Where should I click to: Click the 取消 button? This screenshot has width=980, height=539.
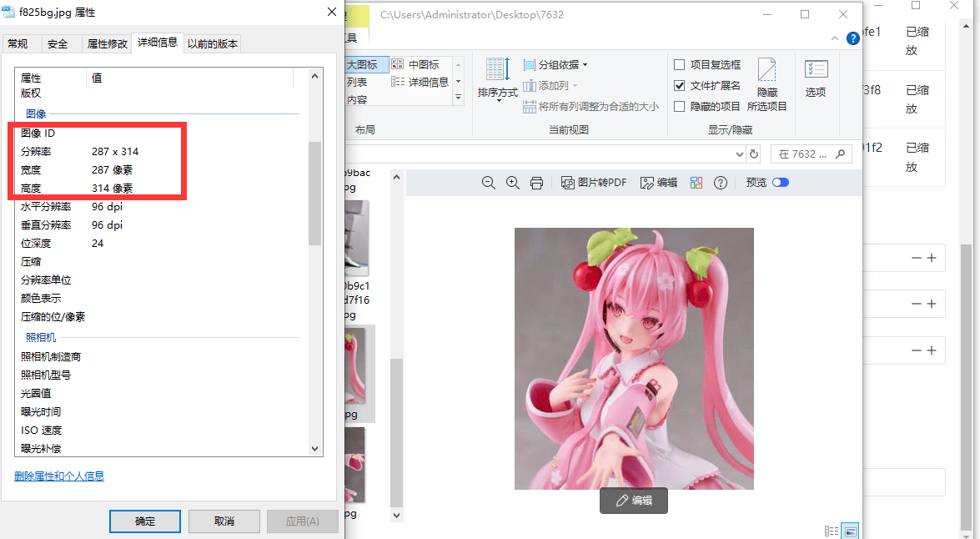[224, 521]
